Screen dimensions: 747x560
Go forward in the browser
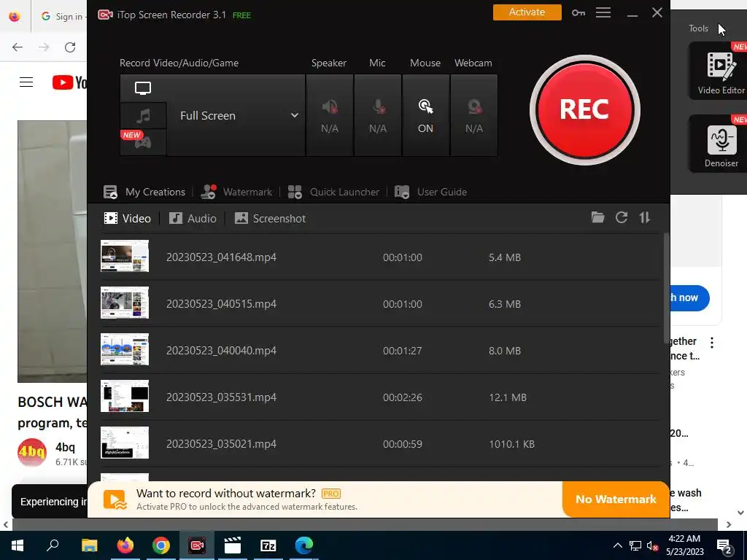click(x=44, y=47)
